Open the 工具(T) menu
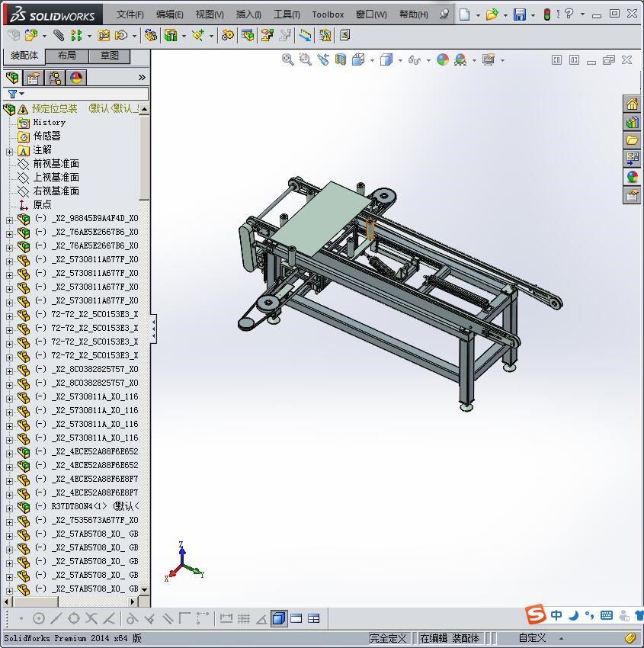This screenshot has height=648, width=644. pos(287,14)
